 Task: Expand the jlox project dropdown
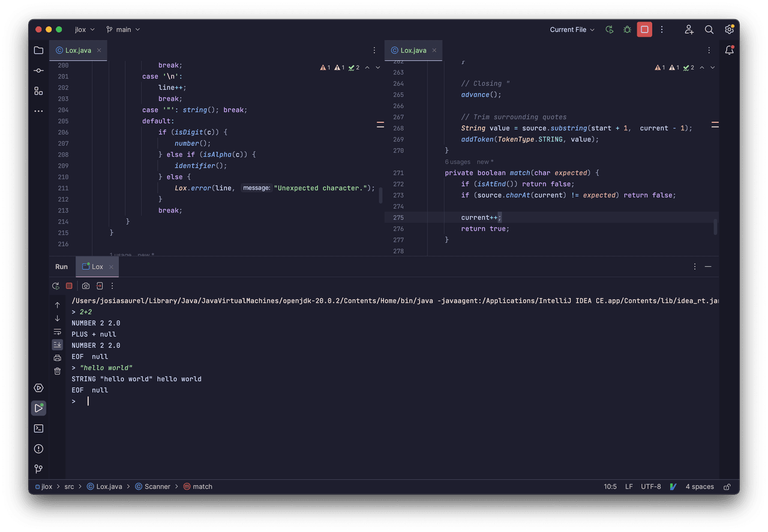coord(84,29)
